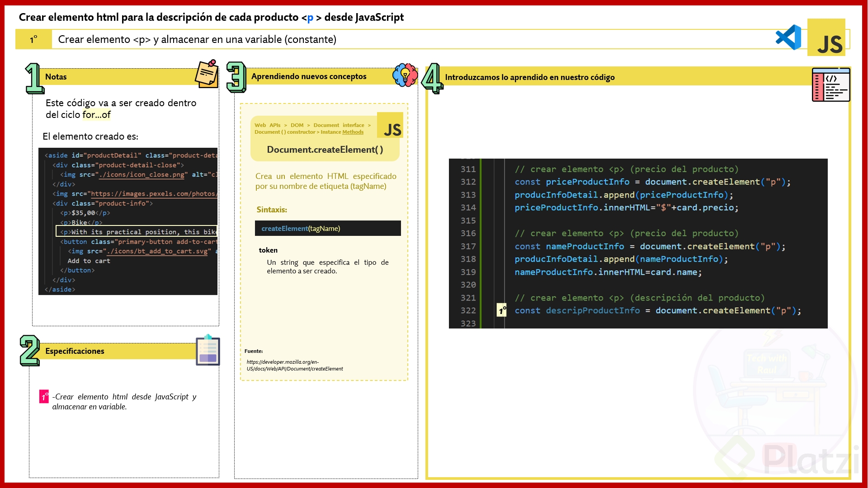The image size is (868, 488).
Task: Click the clipboard icon beside Especificaciones
Action: pyautogui.click(x=208, y=350)
